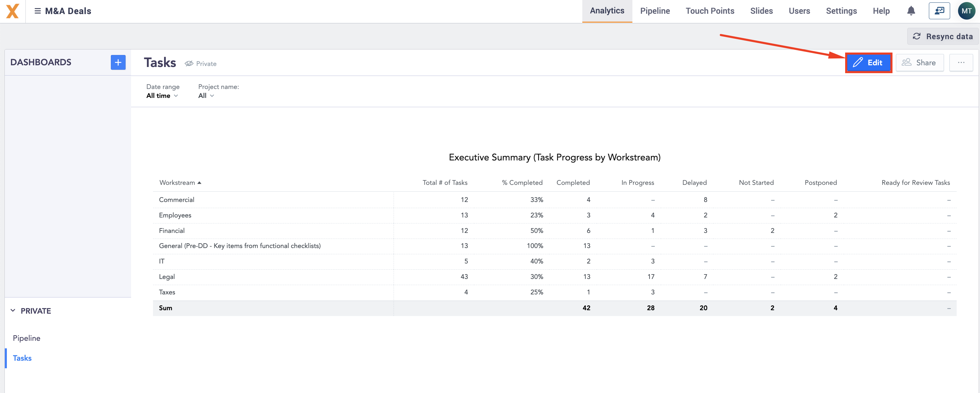Open the notifications bell

tap(911, 11)
